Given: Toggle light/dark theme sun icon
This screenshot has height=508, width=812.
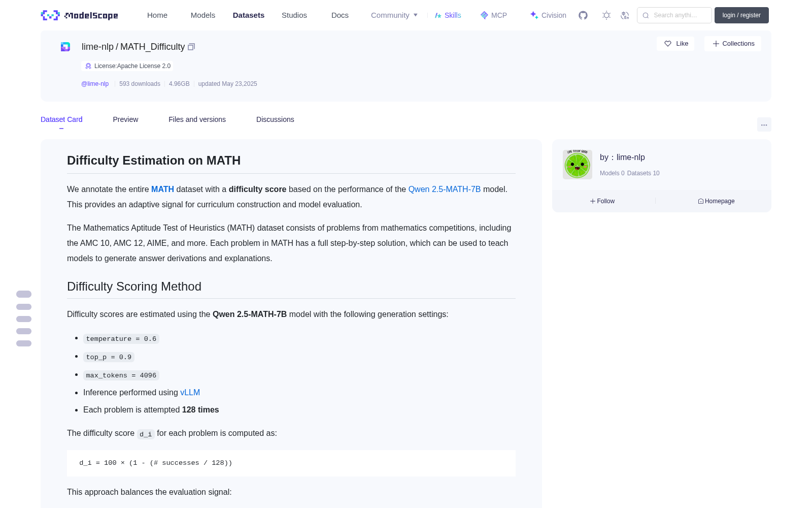Looking at the screenshot, I should tap(606, 15).
